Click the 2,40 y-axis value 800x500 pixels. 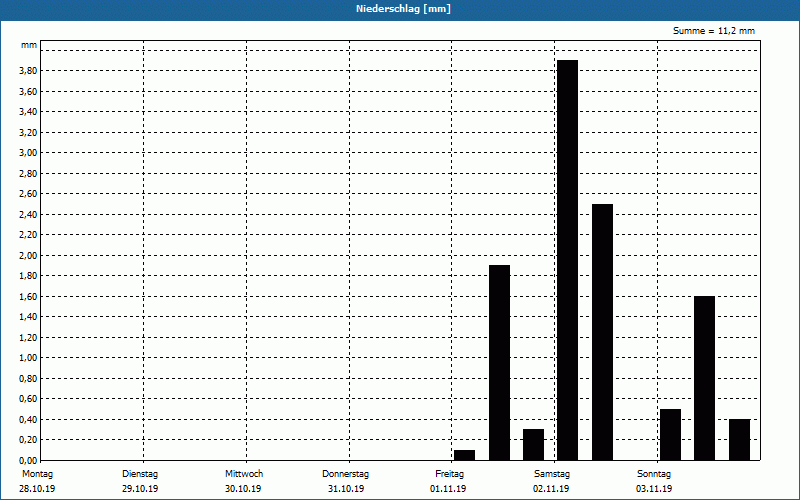point(28,214)
